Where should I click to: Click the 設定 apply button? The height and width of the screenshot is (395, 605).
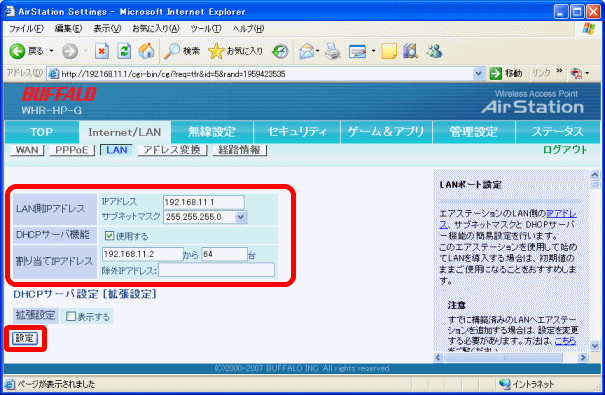[25, 338]
